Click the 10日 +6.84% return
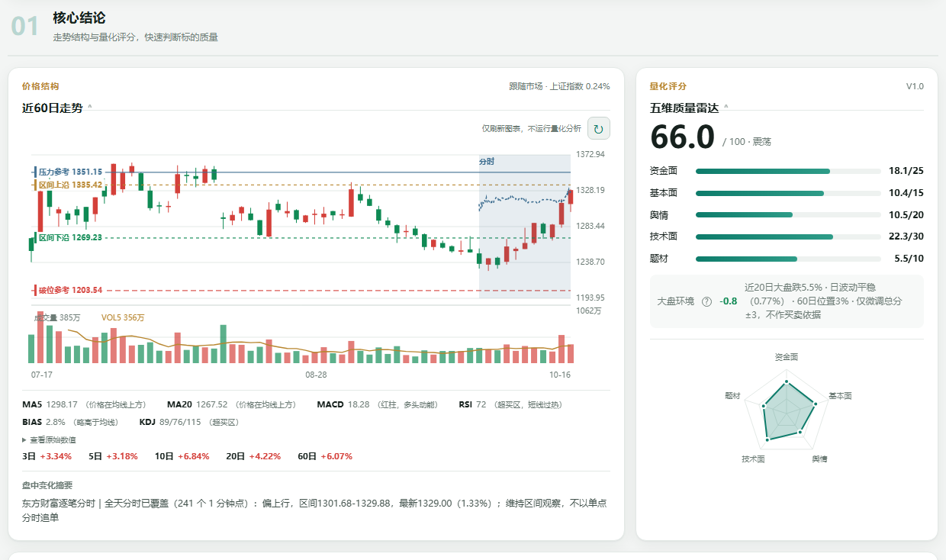 click(182, 456)
